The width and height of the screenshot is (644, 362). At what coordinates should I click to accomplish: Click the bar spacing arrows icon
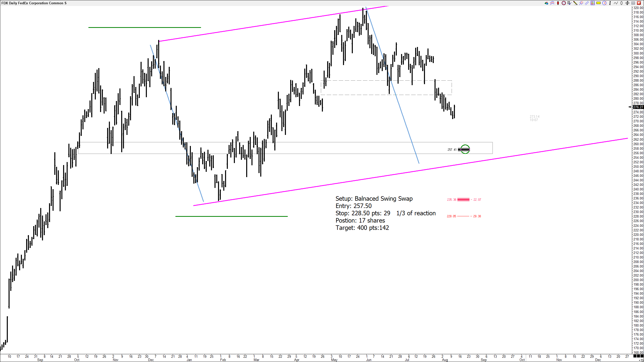(627, 3)
